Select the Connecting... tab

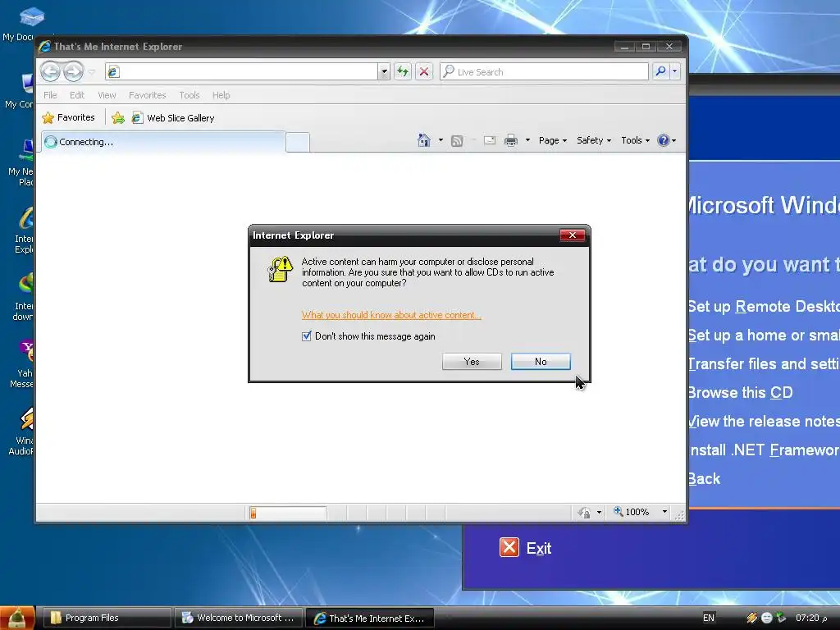(x=163, y=142)
